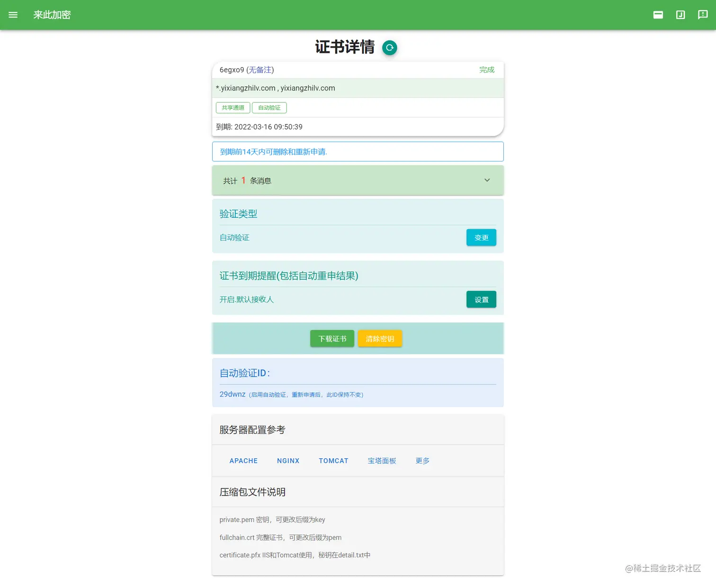Click the 无备注 remark link

pyautogui.click(x=260, y=70)
